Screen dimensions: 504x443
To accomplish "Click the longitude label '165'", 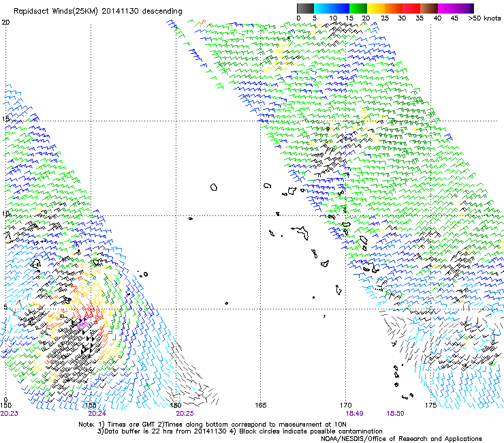I will pyautogui.click(x=261, y=405).
